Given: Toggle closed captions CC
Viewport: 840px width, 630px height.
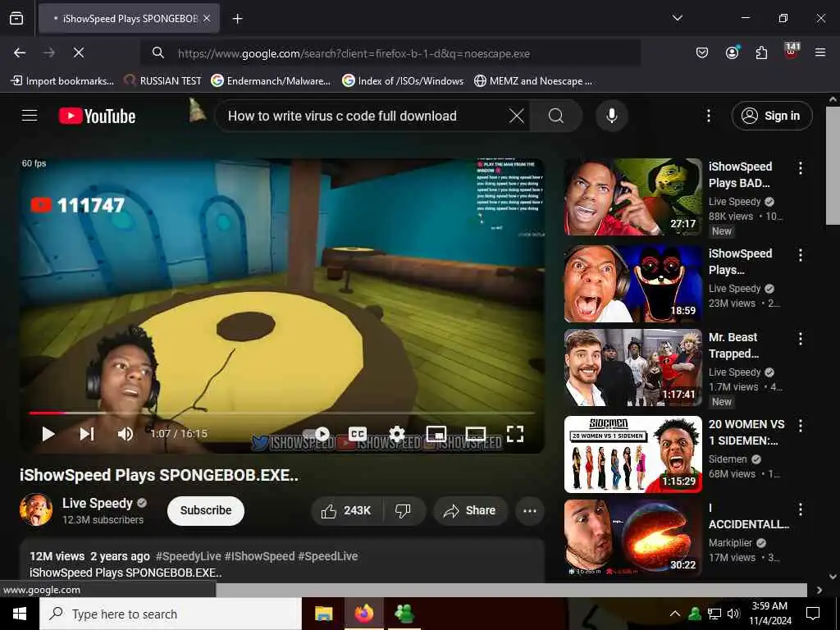Looking at the screenshot, I should [358, 433].
